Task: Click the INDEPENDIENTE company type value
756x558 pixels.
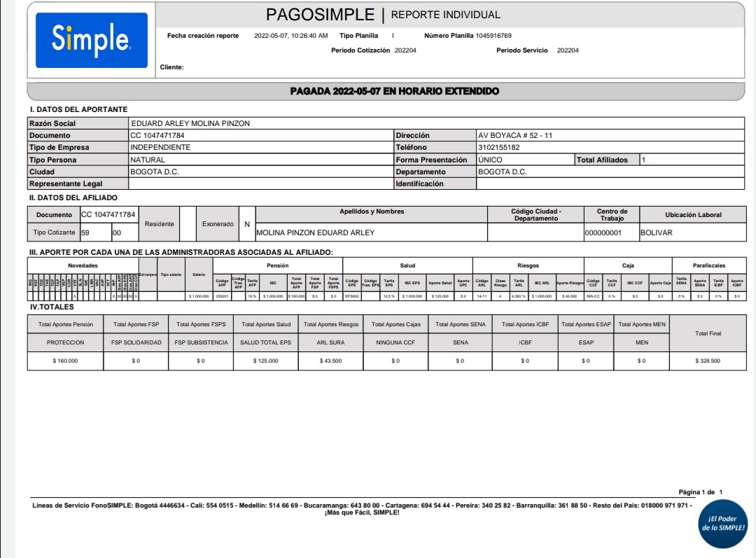Action: 160,148
